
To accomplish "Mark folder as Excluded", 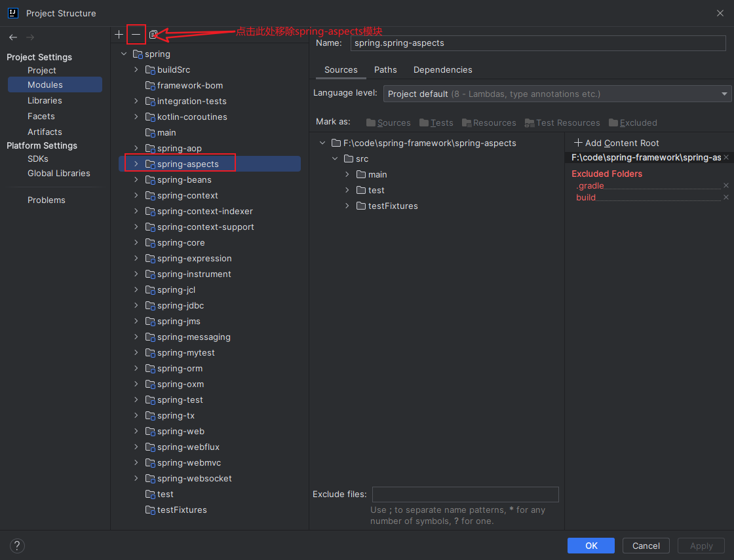I will coord(633,122).
